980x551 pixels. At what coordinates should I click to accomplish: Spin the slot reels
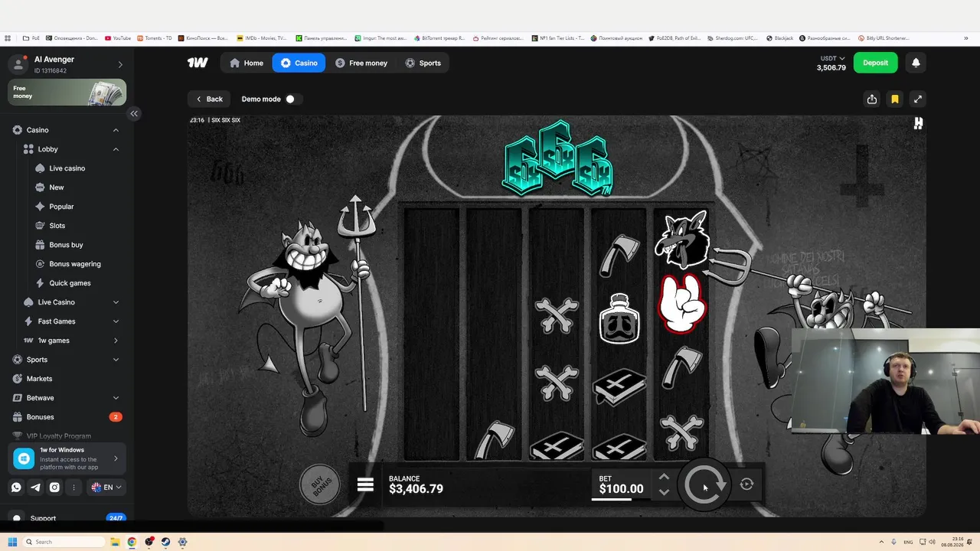704,484
